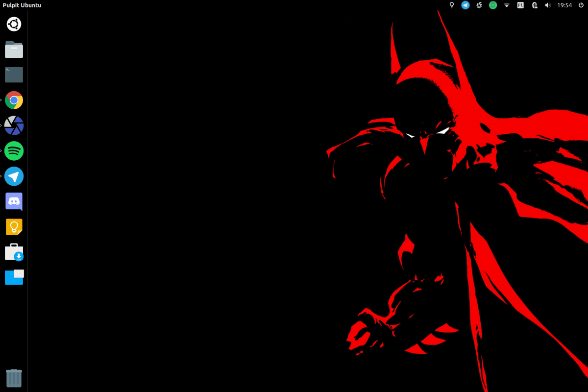Launch Spotify from the dock
Viewport: 588px width, 392px height.
14,151
